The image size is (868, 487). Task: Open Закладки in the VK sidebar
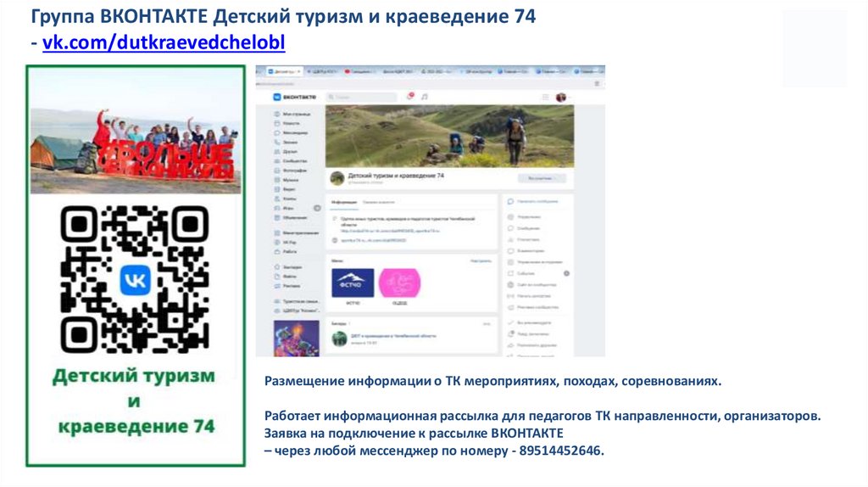(x=289, y=267)
